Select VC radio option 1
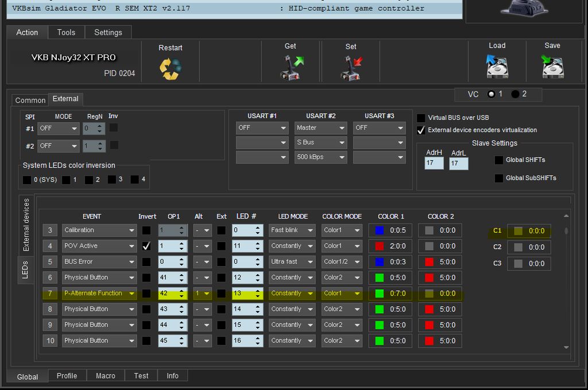Image resolution: width=588 pixels, height=390 pixels. pos(492,94)
